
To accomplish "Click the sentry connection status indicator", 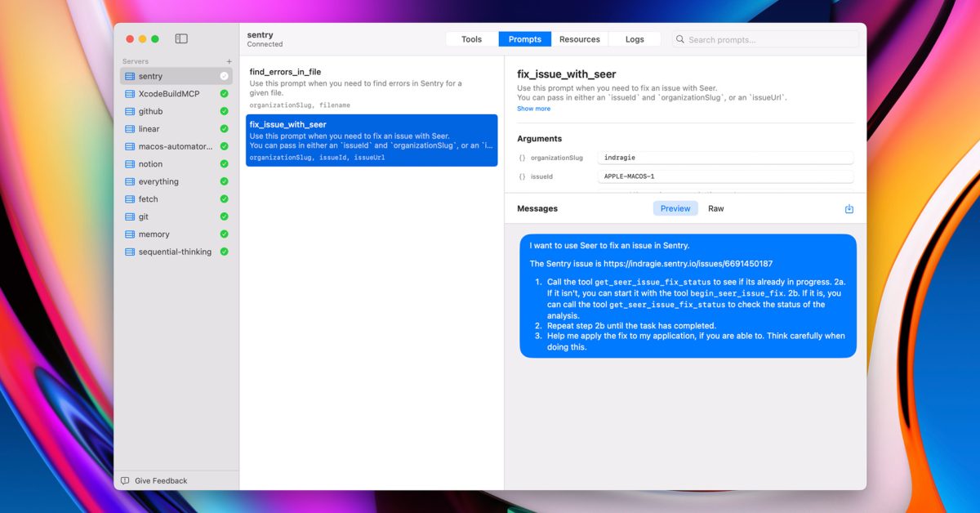I will coord(224,76).
